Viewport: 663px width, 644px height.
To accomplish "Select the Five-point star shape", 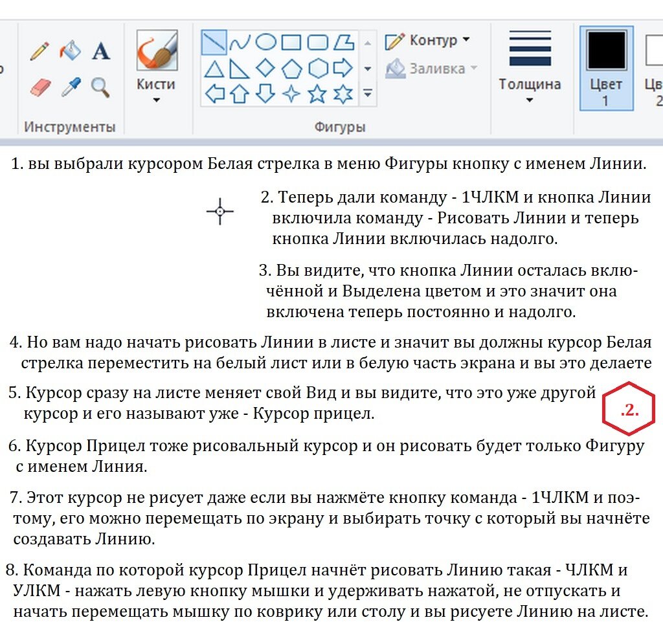I will 317,94.
